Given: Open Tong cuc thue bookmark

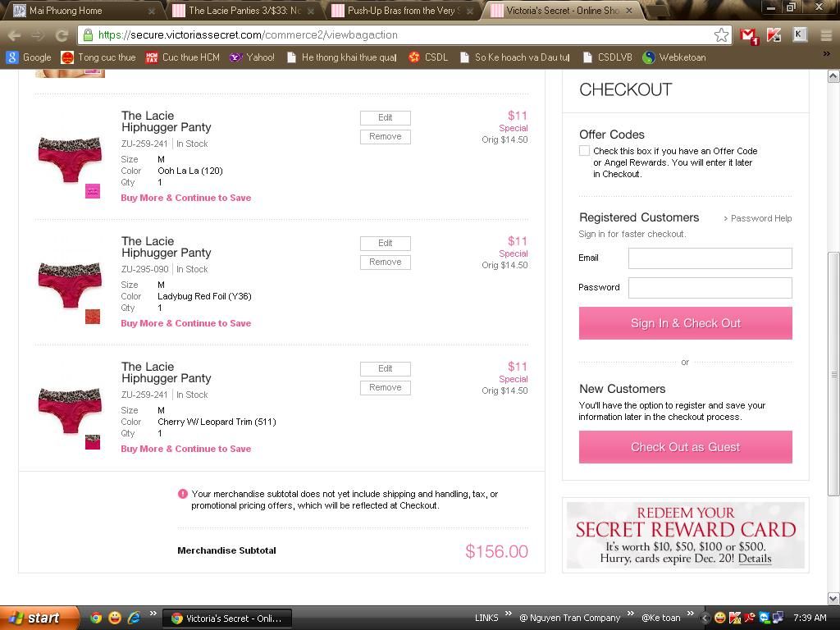Looking at the screenshot, I should pyautogui.click(x=98, y=57).
